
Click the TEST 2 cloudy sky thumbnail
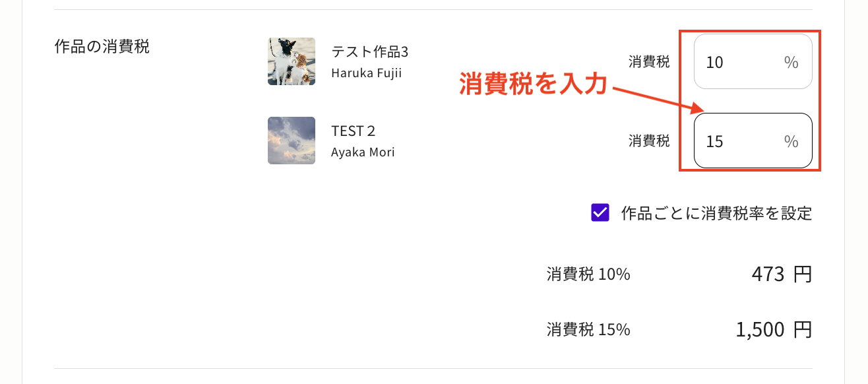click(x=292, y=141)
